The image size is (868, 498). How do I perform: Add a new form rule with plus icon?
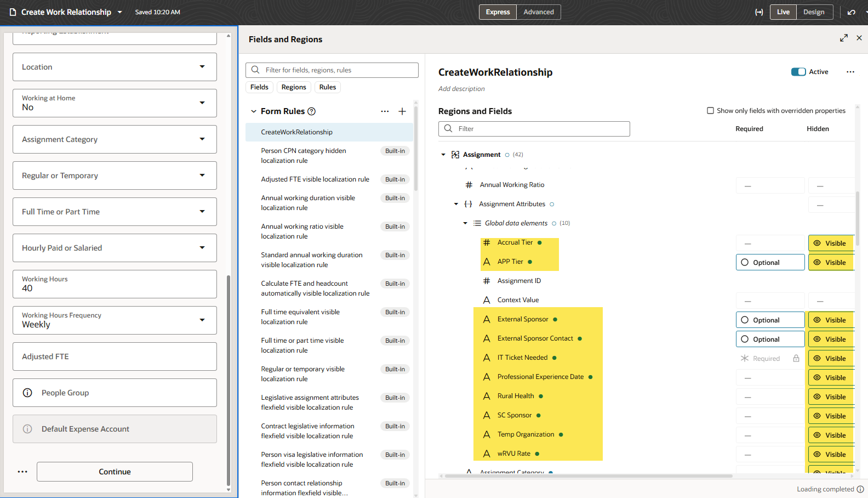402,111
